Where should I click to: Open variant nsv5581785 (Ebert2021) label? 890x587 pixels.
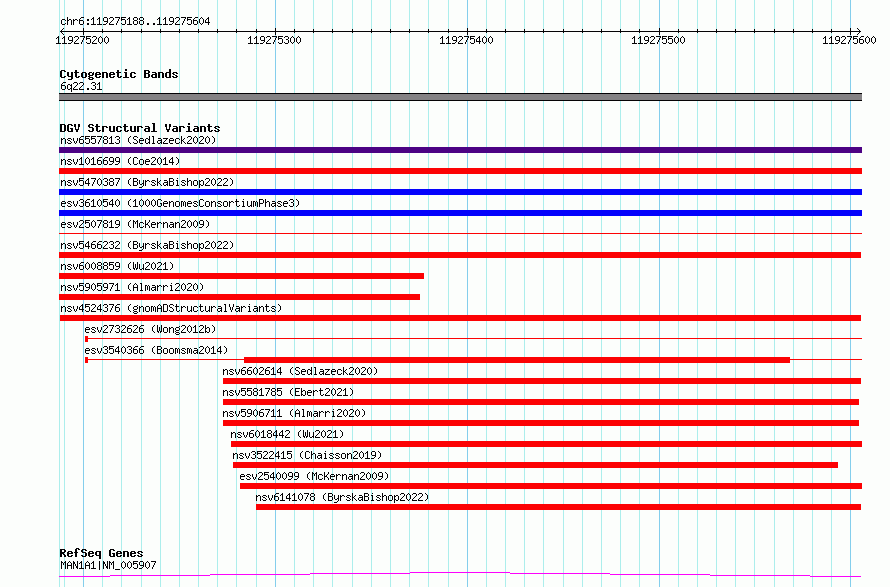pos(288,392)
